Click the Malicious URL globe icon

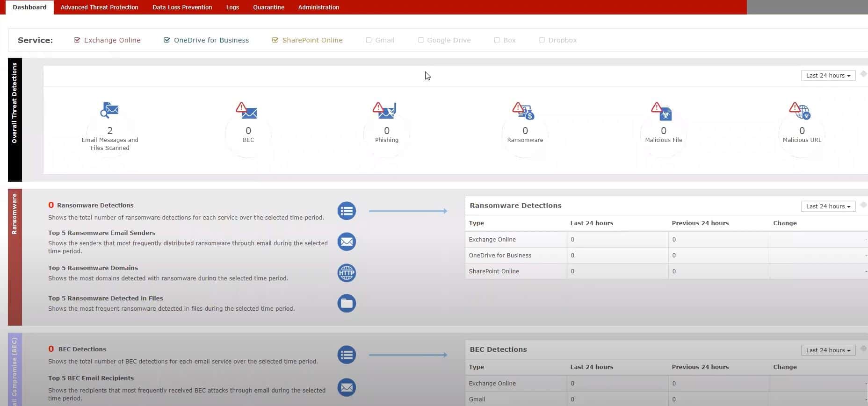click(800, 111)
